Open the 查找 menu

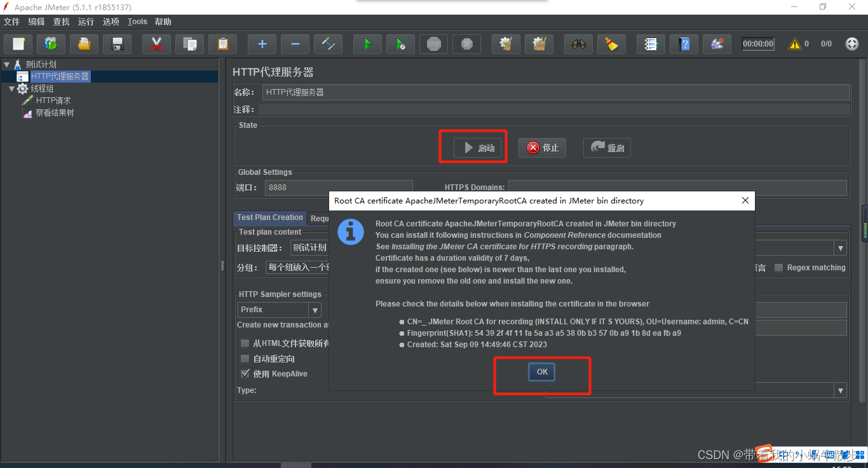tap(61, 22)
